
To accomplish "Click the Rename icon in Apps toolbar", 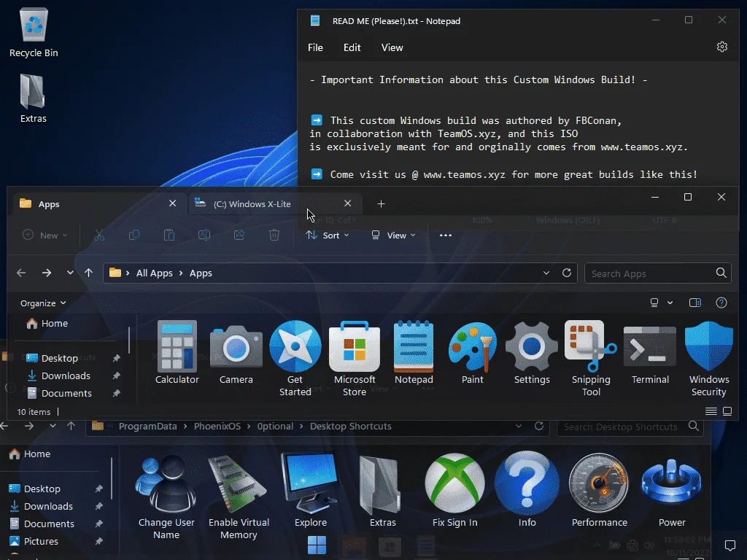I will tap(204, 235).
